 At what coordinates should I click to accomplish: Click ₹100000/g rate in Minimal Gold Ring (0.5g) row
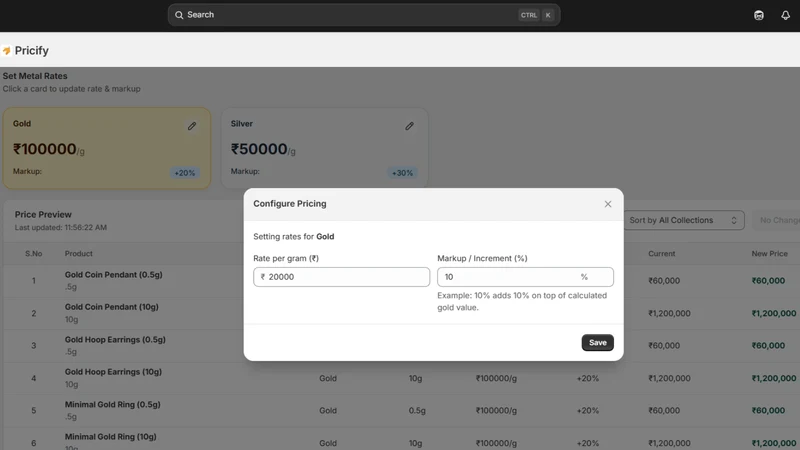pyautogui.click(x=496, y=411)
